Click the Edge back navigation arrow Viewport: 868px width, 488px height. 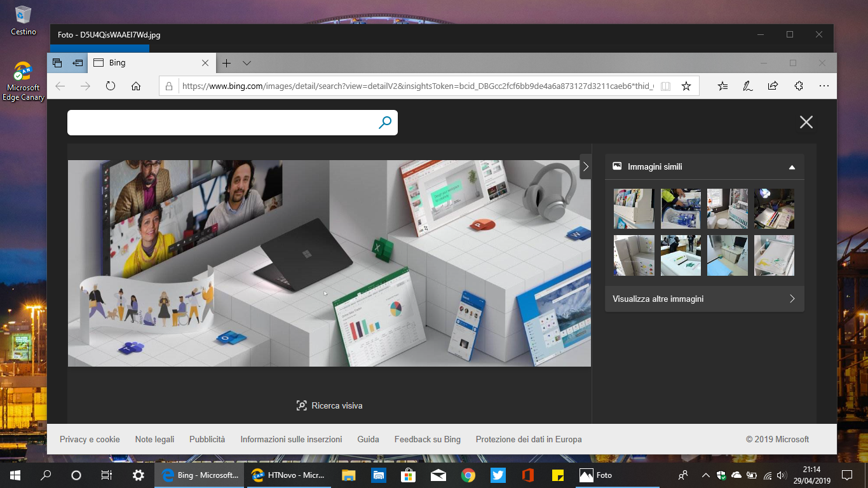60,86
